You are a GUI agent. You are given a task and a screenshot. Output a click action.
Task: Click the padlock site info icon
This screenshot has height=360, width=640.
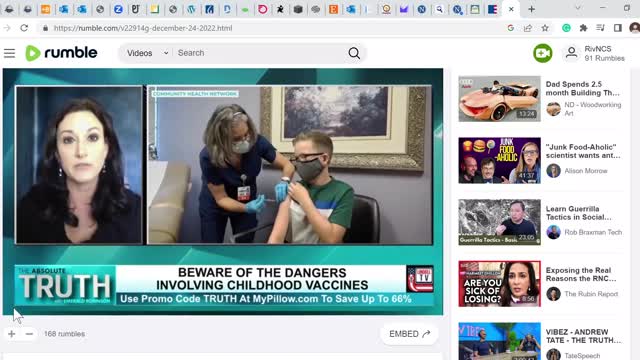tap(45, 28)
